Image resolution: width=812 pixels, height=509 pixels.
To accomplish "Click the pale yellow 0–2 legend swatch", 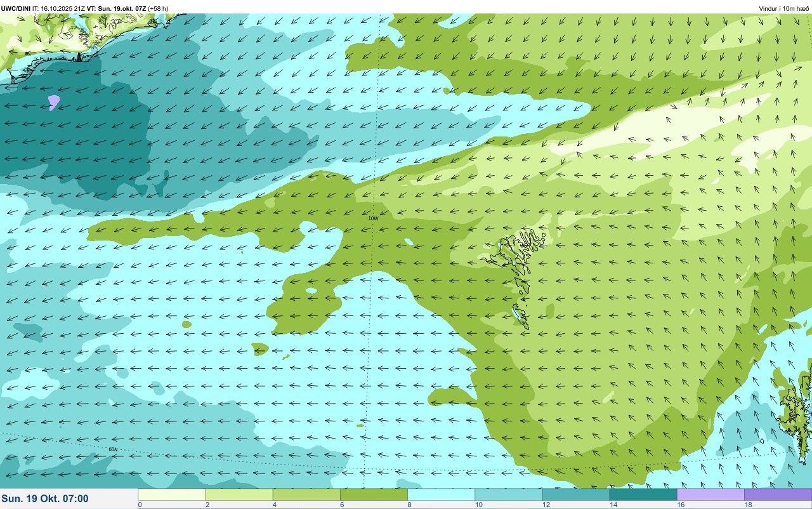I will click(x=172, y=494).
